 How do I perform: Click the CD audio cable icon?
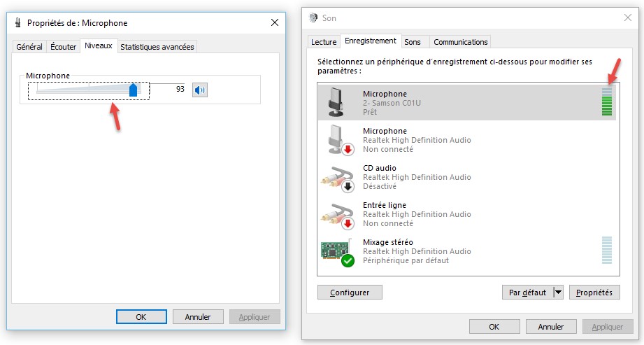[x=336, y=176]
